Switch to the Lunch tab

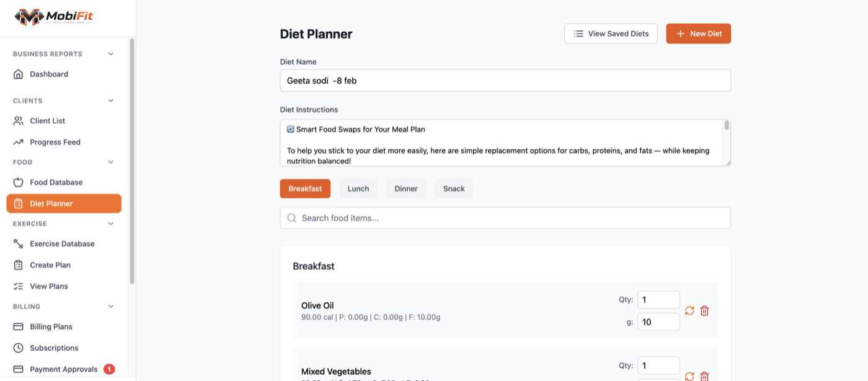pyautogui.click(x=358, y=188)
